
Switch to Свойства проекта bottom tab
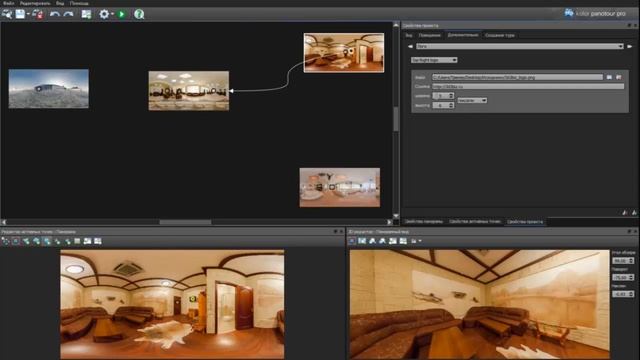coord(525,222)
